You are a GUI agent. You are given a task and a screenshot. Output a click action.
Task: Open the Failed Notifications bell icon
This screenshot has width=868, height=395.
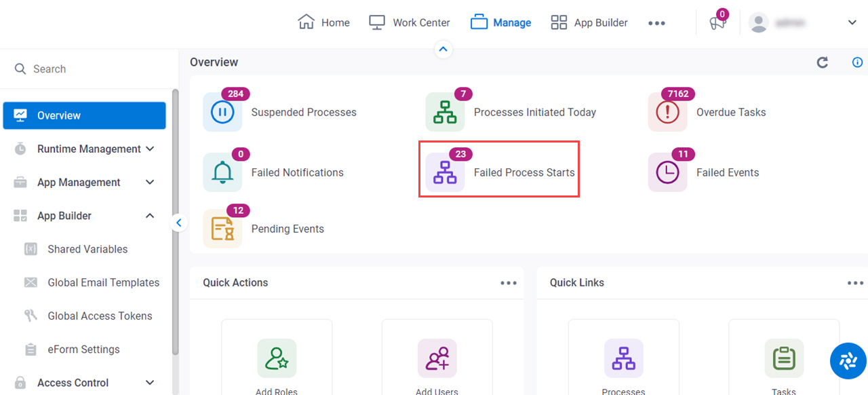(x=222, y=172)
